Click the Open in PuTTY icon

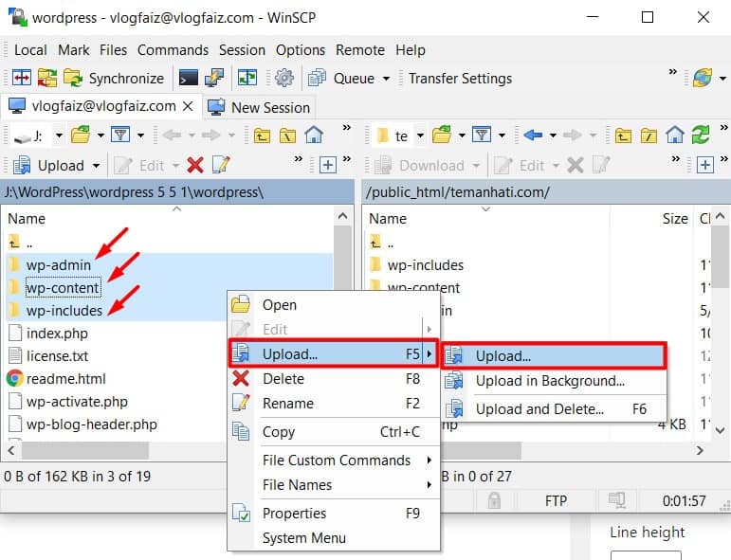(x=214, y=78)
